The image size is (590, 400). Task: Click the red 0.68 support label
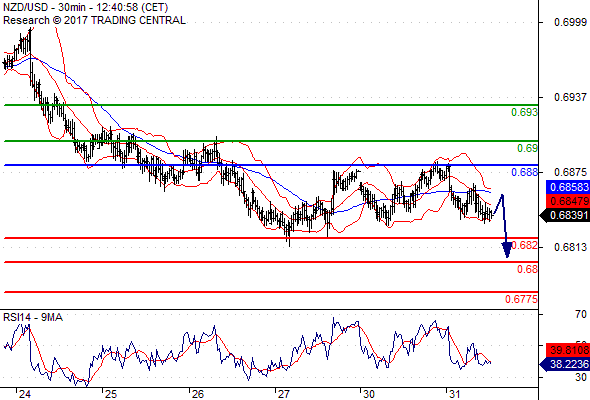[x=527, y=269]
